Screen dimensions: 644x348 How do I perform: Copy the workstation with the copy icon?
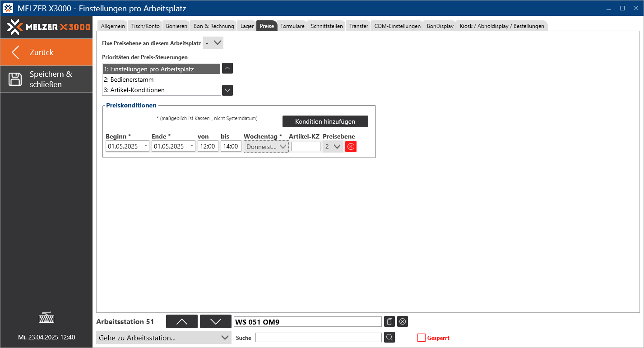point(389,321)
